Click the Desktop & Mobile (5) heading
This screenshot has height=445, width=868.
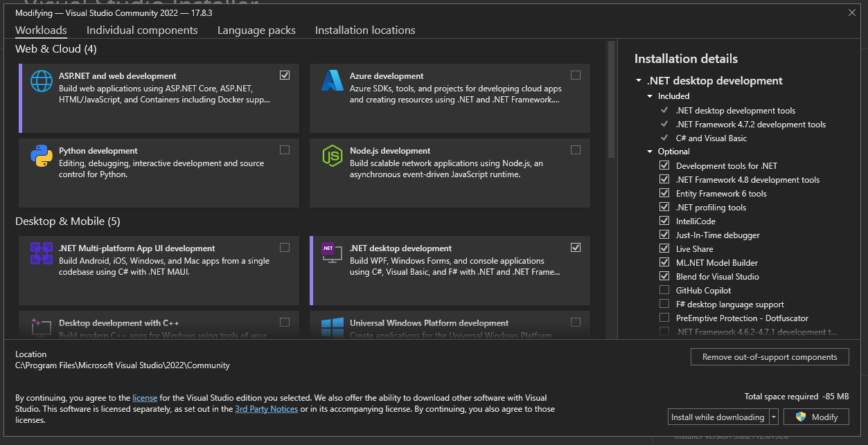(x=68, y=221)
